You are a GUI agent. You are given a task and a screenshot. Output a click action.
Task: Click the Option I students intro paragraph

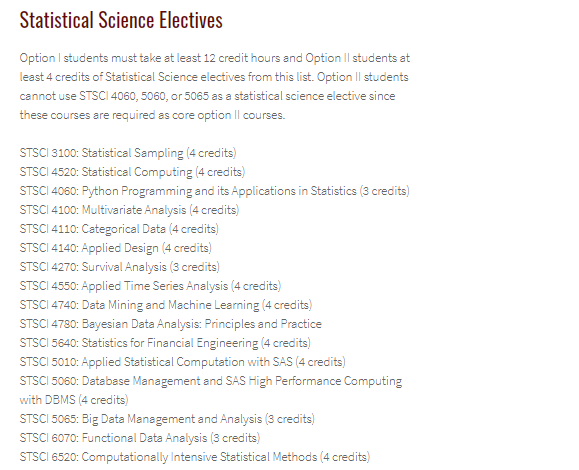click(x=215, y=86)
